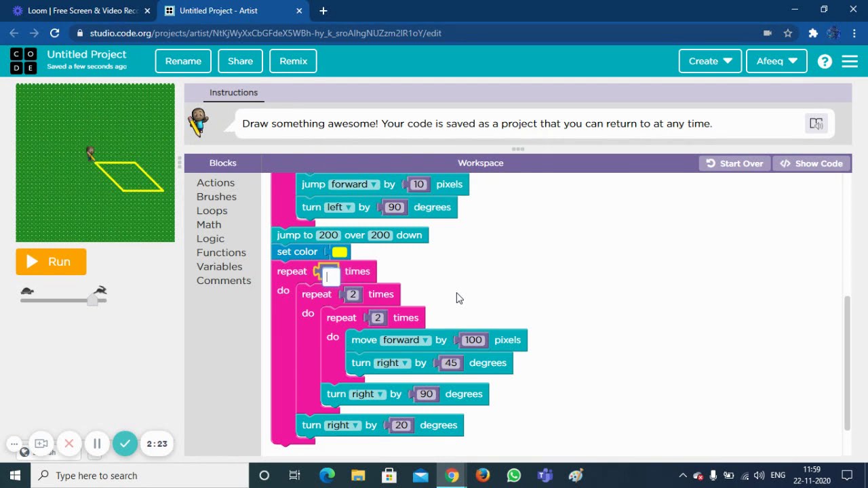Open the Loops block category
Image resolution: width=868 pixels, height=488 pixels.
click(x=212, y=211)
